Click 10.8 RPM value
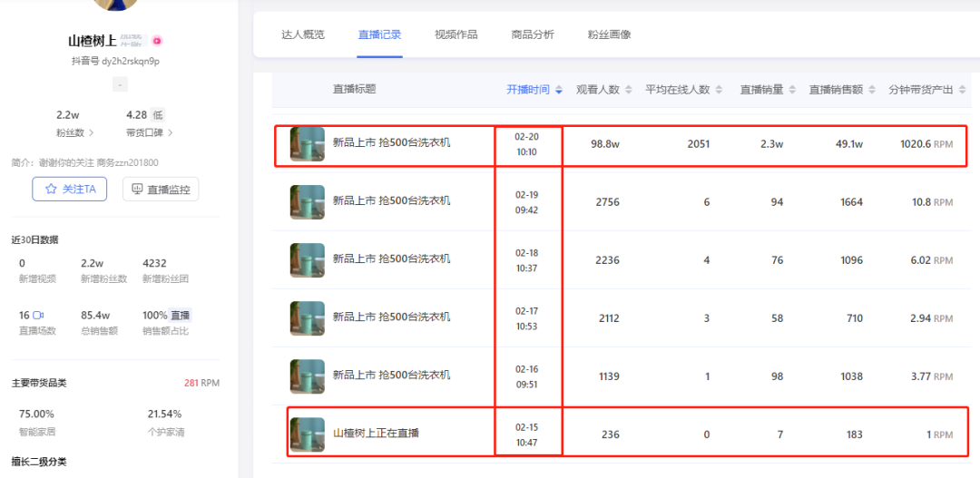980x478 pixels. (x=933, y=202)
